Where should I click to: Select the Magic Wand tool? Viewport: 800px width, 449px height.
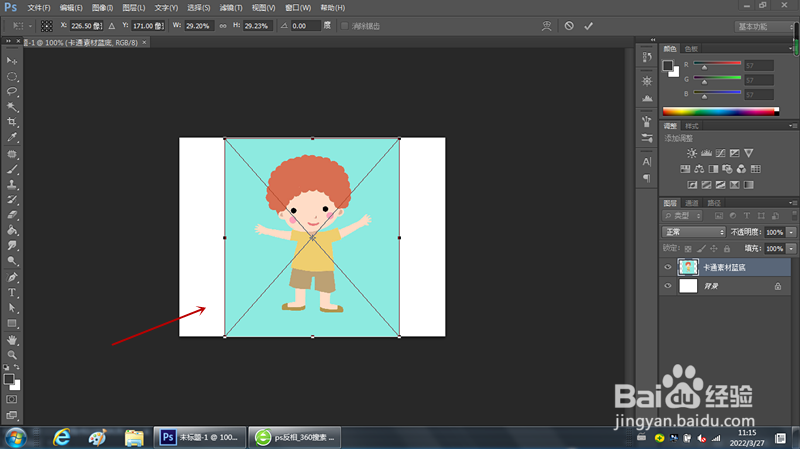pyautogui.click(x=12, y=107)
